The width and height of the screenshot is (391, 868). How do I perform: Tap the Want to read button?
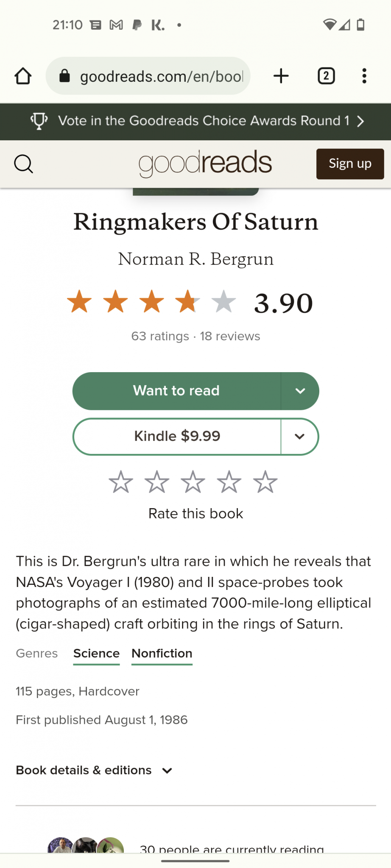pyautogui.click(x=176, y=391)
